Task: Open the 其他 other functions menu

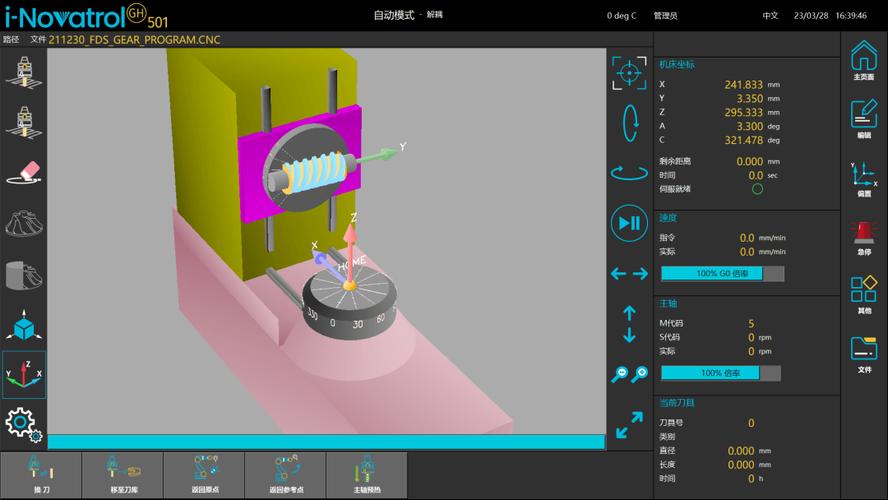Action: [x=864, y=294]
